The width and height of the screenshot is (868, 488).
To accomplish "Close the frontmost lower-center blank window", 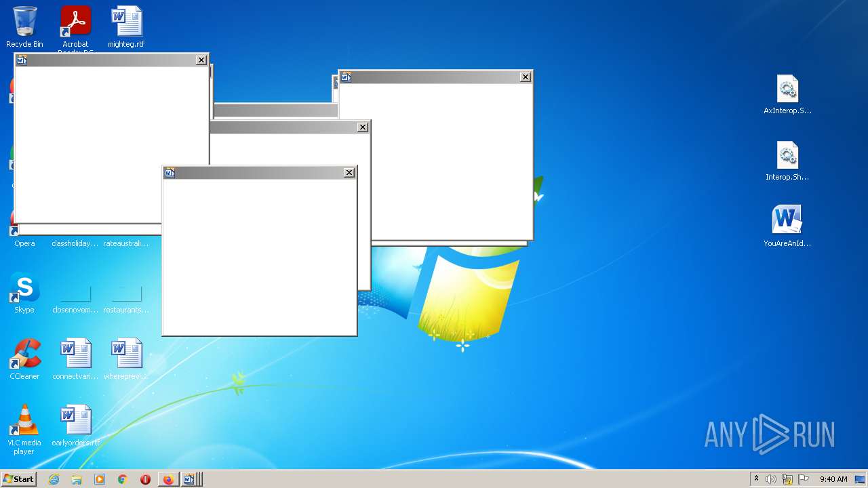I will point(349,173).
